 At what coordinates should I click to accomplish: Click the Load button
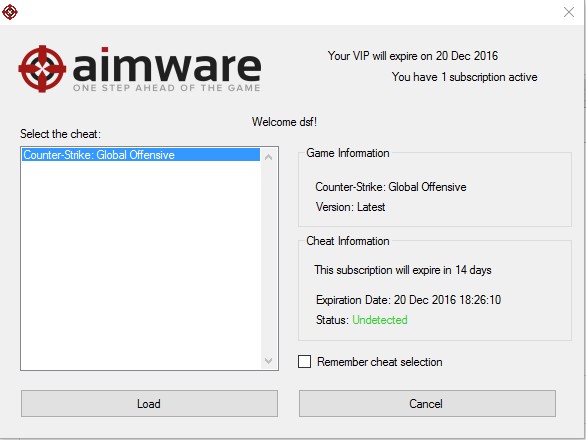click(149, 403)
